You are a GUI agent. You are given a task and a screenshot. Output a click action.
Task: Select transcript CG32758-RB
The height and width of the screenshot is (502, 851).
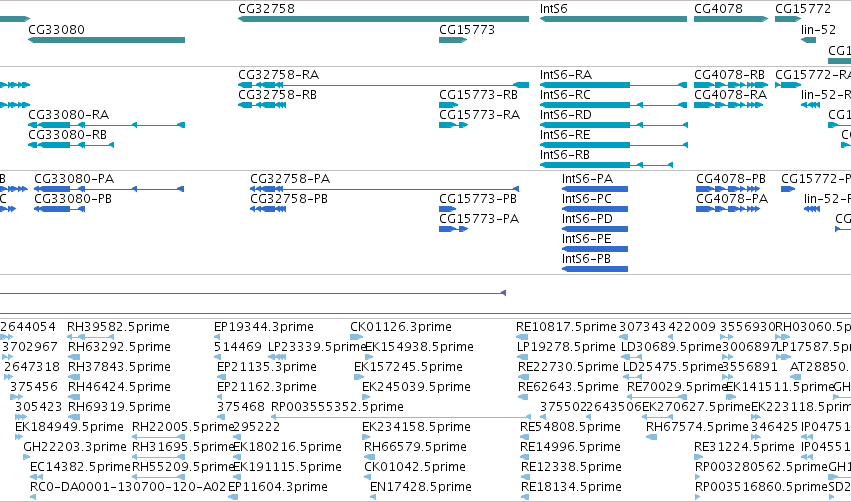[277, 95]
